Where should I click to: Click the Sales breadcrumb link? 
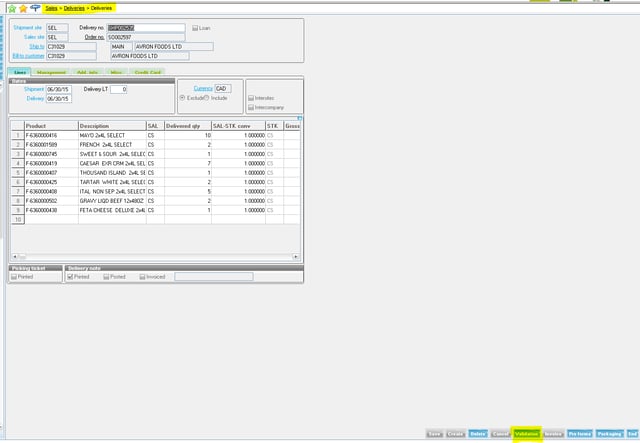[x=52, y=7]
